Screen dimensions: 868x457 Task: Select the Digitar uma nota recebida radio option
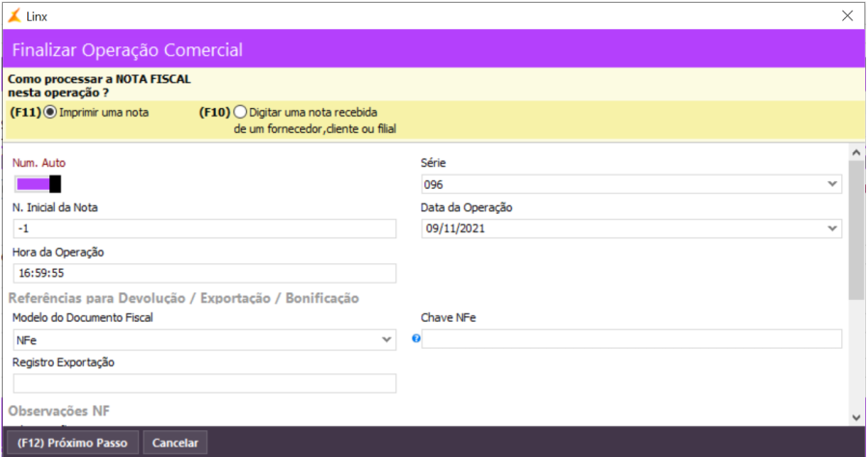point(240,112)
